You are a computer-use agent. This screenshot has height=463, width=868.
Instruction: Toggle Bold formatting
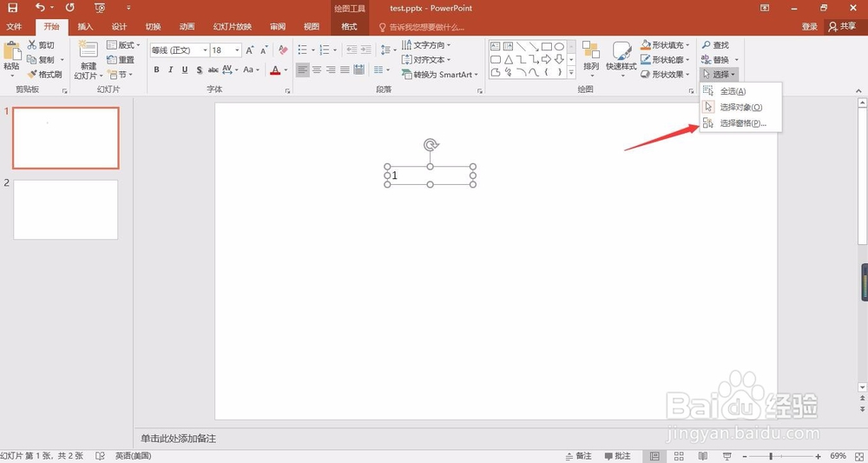click(156, 69)
